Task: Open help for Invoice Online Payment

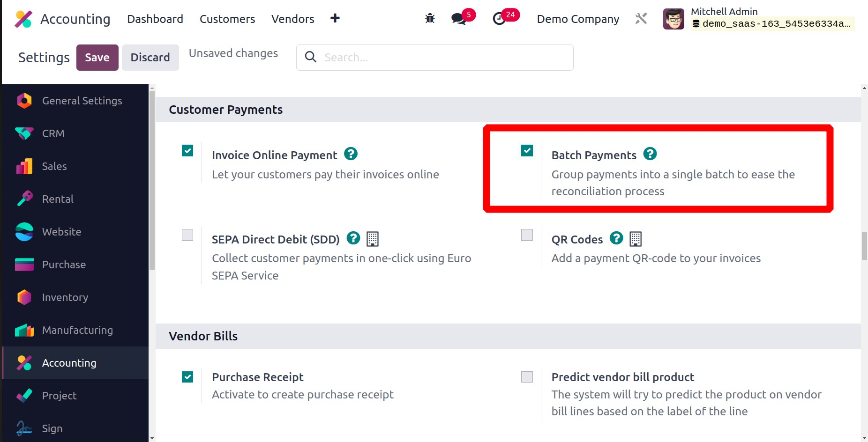Action: tap(351, 154)
